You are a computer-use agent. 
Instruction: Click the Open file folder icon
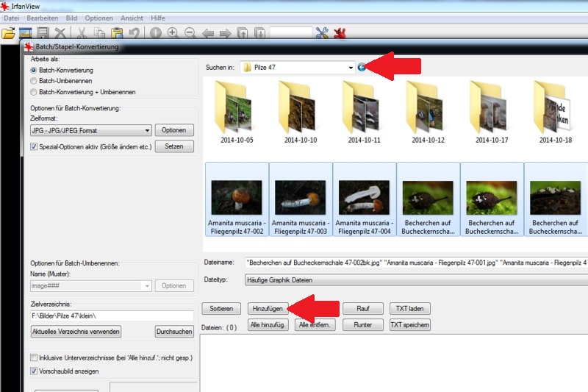click(x=8, y=33)
